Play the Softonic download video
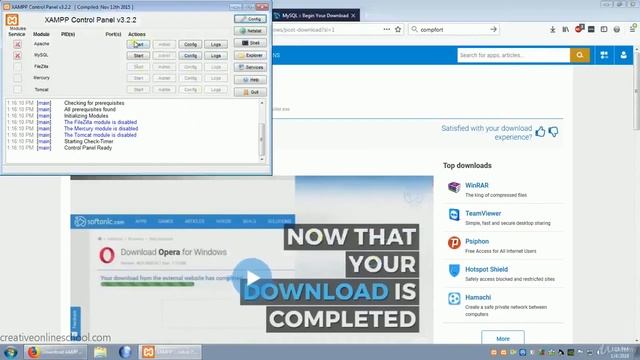The image size is (640, 360). point(252,278)
